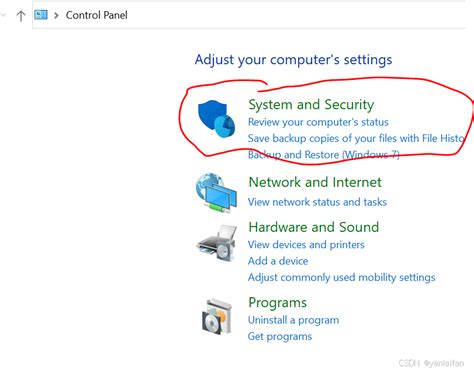Open Hardware and Sound category

click(314, 227)
